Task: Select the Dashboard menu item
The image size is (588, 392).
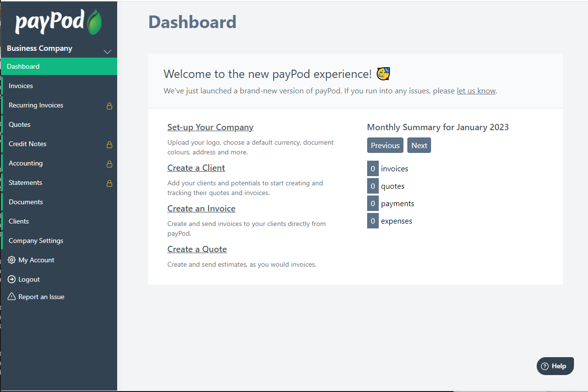Action: pyautogui.click(x=59, y=66)
